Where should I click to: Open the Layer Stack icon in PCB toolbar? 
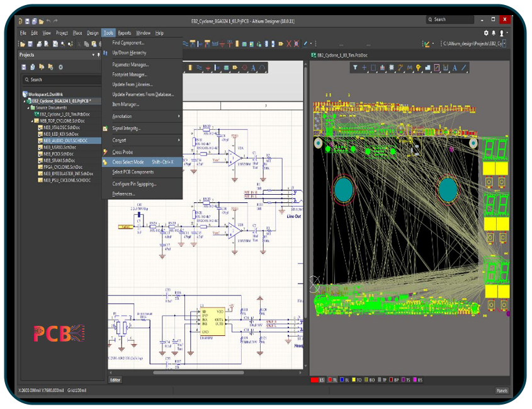point(390,66)
